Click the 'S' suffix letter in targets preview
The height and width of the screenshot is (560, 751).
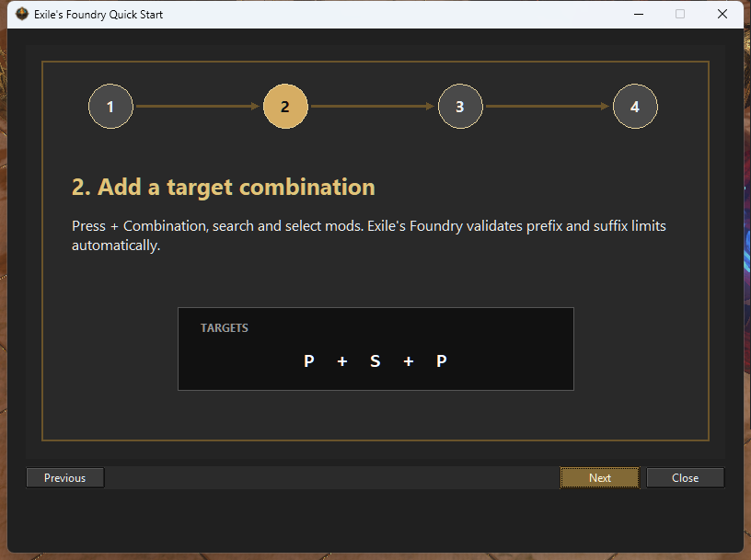pyautogui.click(x=375, y=360)
